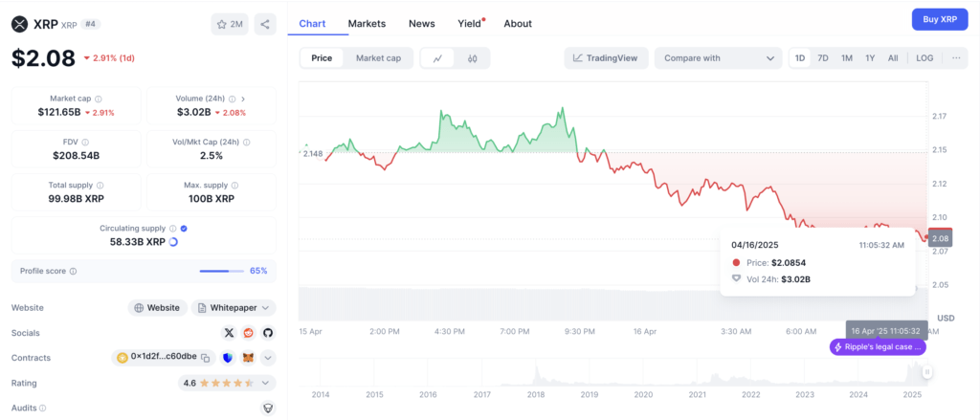Click the 2.08 current price label on axis

940,238
